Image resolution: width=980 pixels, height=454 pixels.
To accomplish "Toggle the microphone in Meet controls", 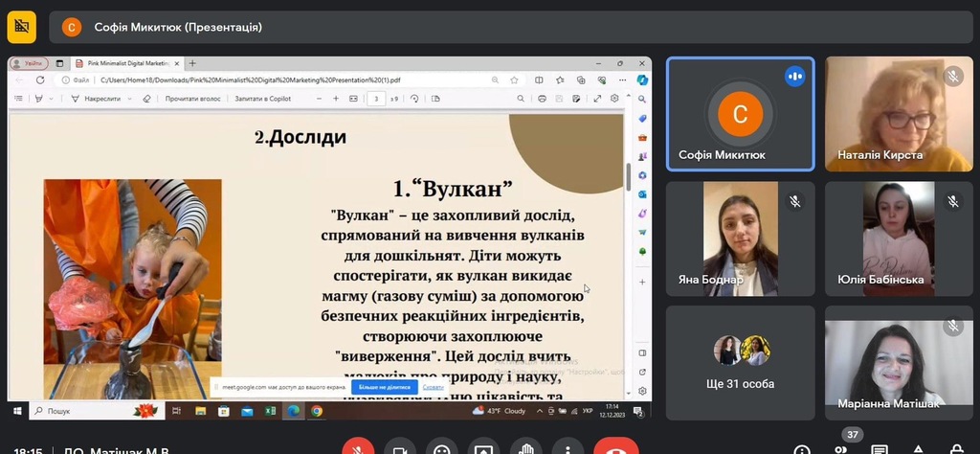I will (360, 449).
